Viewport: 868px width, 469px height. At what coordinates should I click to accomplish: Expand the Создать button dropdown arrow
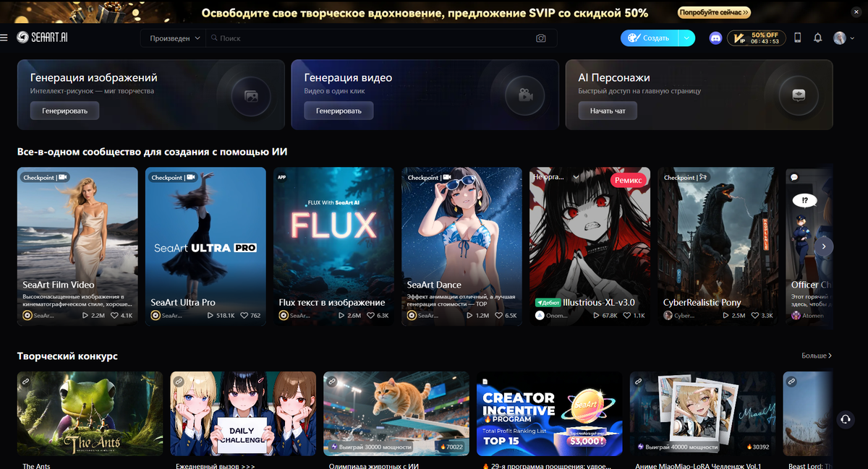(686, 38)
